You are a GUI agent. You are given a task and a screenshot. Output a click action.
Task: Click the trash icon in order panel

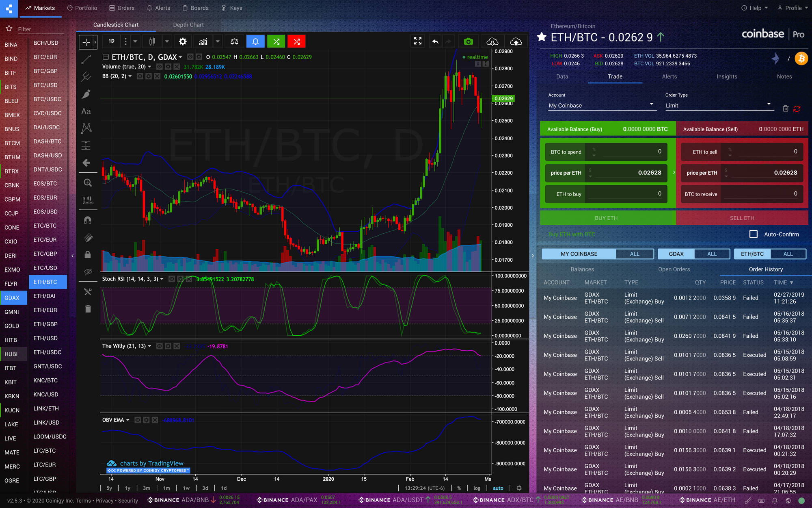coord(786,109)
